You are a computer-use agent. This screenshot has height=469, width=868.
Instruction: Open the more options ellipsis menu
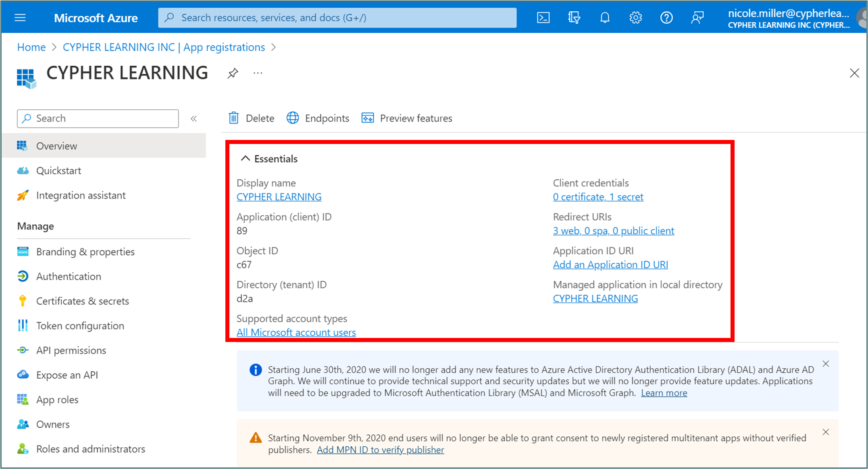[258, 73]
